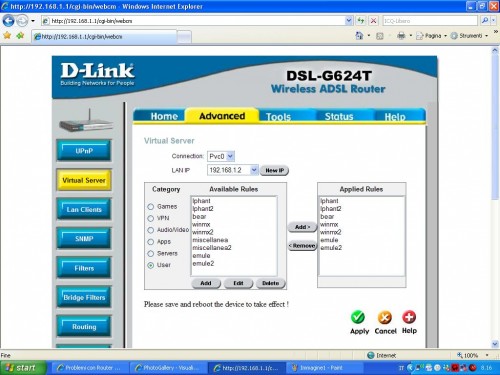
Task: Click the orange Cancel icon
Action: (x=385, y=317)
